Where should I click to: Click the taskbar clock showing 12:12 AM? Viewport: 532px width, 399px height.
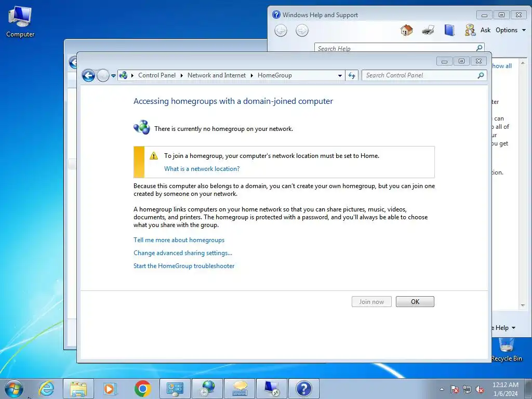pos(505,389)
